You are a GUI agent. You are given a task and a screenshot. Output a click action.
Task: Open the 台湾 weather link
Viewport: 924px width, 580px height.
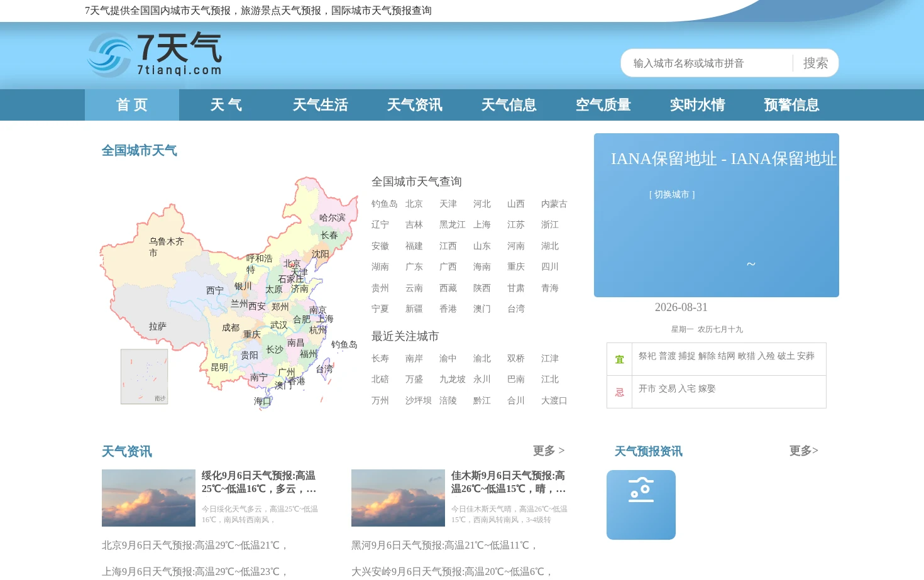(516, 309)
